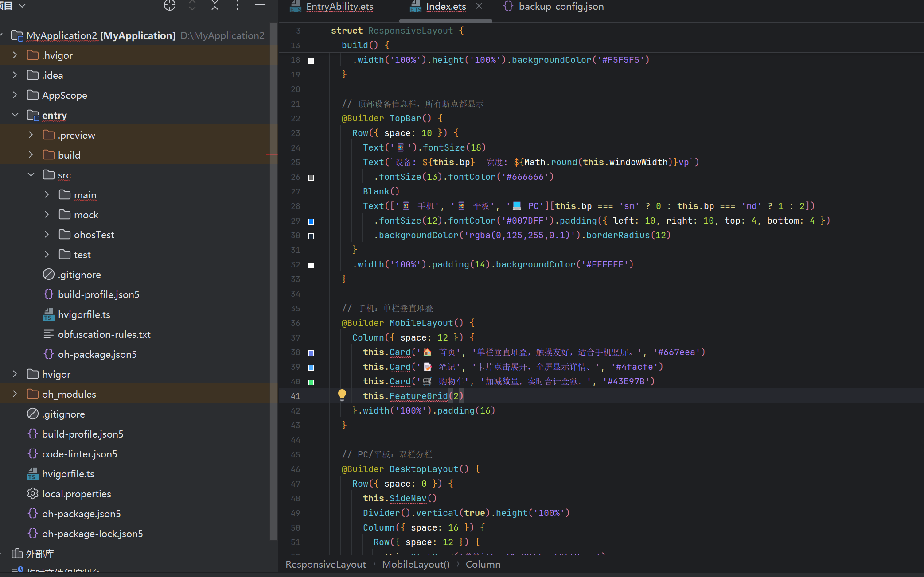The width and height of the screenshot is (924, 577).
Task: Hide the project panel with minimize icon
Action: pyautogui.click(x=260, y=5)
